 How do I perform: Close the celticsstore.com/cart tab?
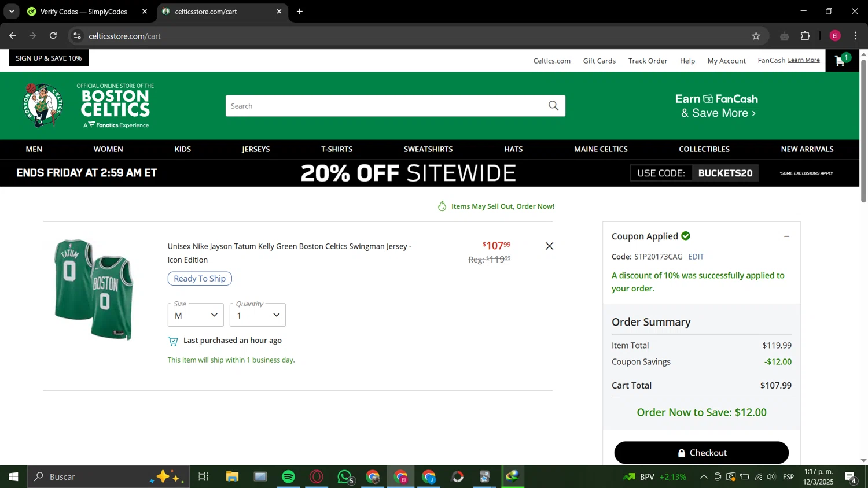[279, 12]
